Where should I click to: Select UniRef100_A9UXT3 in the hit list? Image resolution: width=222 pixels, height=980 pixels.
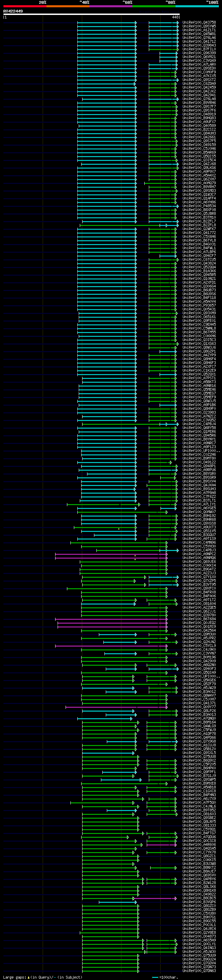tap(199, 527)
